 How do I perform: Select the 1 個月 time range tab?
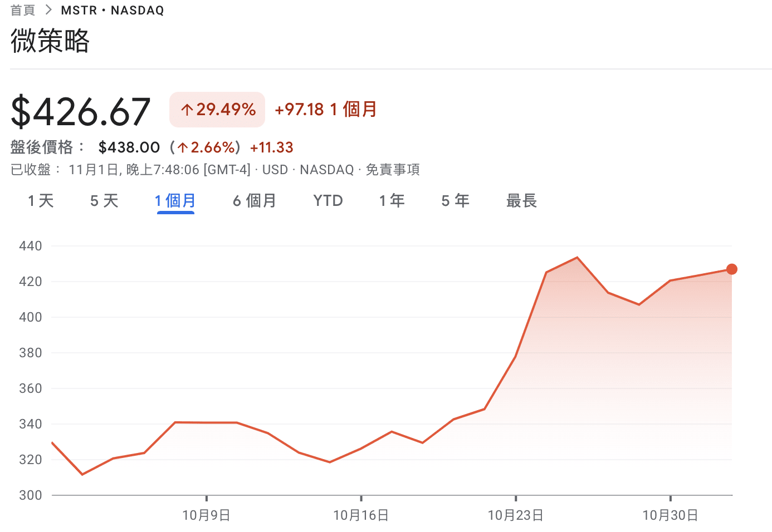tap(175, 200)
